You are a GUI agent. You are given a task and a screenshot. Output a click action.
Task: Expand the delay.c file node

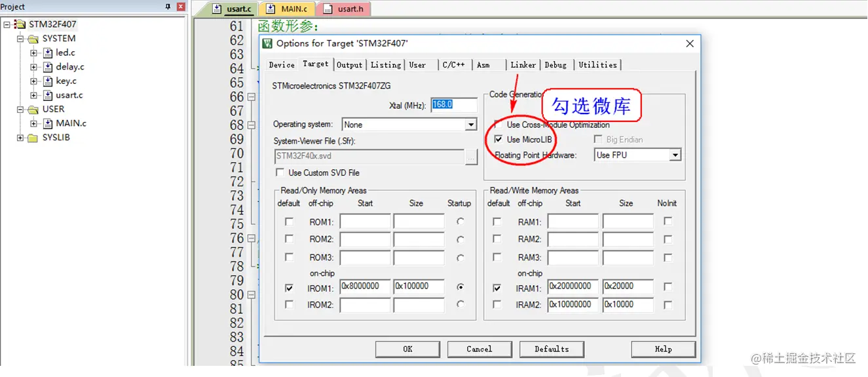coord(34,67)
